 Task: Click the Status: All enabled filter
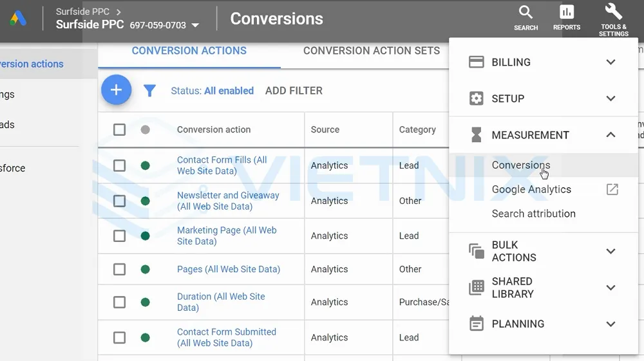pos(212,91)
